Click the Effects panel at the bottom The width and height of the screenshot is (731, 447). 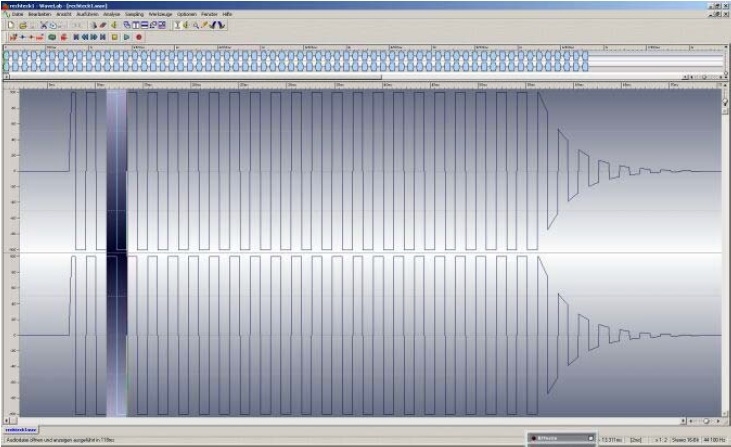click(562, 438)
